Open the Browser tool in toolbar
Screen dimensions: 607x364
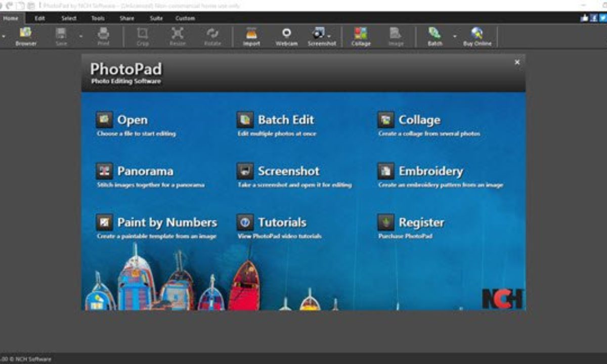25,36
